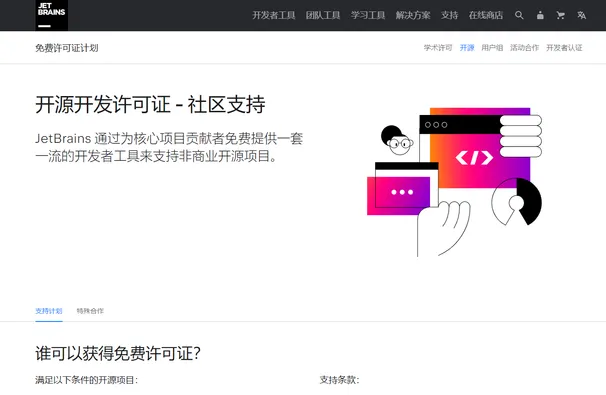
Task: Open the 学术许可 link
Action: 438,48
